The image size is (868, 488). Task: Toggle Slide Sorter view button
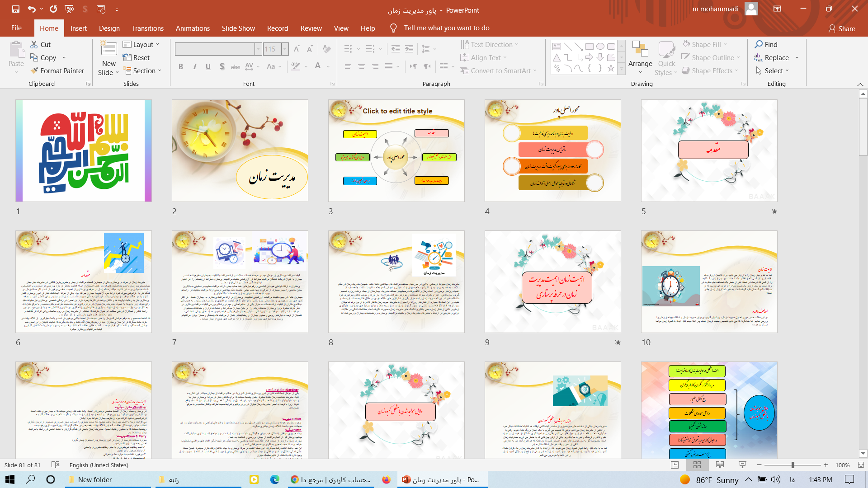[697, 465]
